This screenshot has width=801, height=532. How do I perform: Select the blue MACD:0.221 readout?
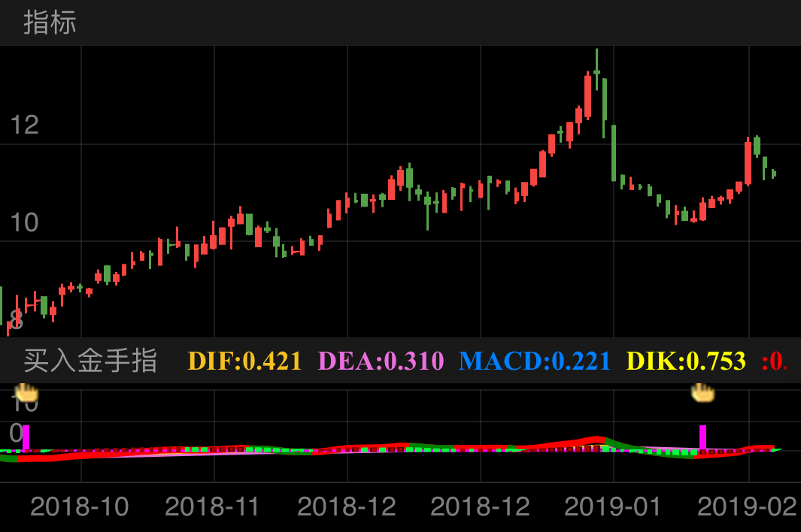pos(535,361)
